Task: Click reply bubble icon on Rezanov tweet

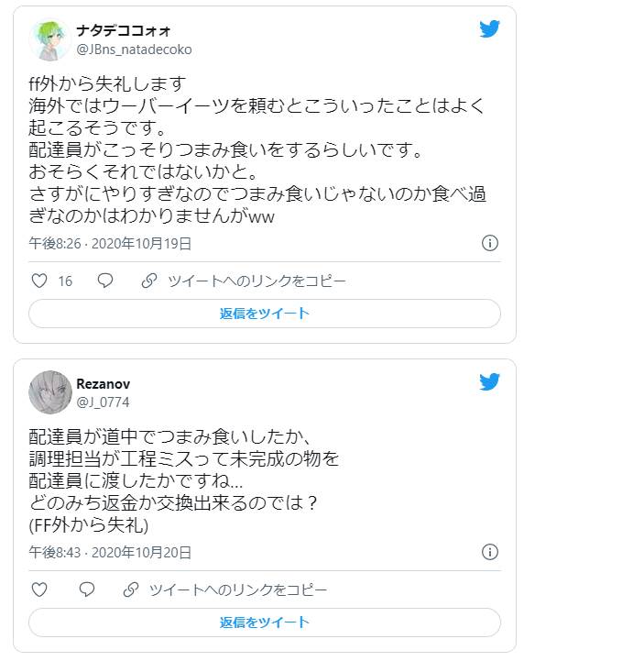Action: point(87,589)
